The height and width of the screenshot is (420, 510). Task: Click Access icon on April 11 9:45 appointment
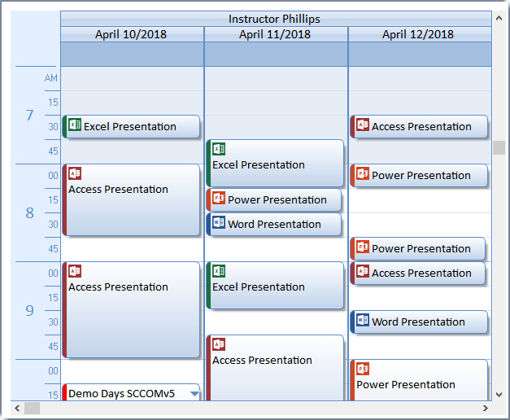(219, 344)
